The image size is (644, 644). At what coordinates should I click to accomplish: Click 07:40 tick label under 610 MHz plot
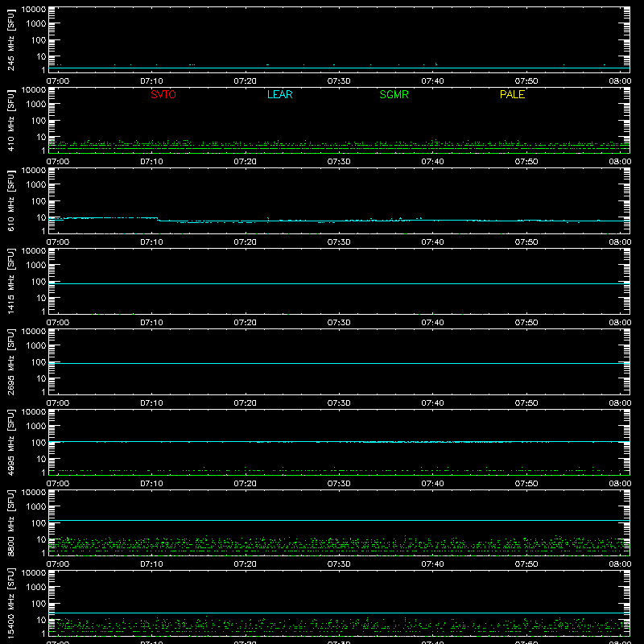pyautogui.click(x=432, y=242)
